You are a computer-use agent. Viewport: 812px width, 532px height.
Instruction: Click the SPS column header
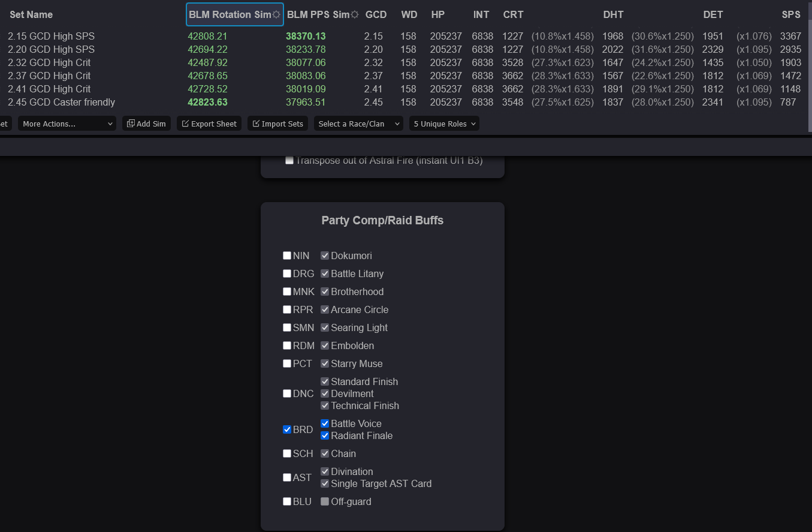pos(791,14)
